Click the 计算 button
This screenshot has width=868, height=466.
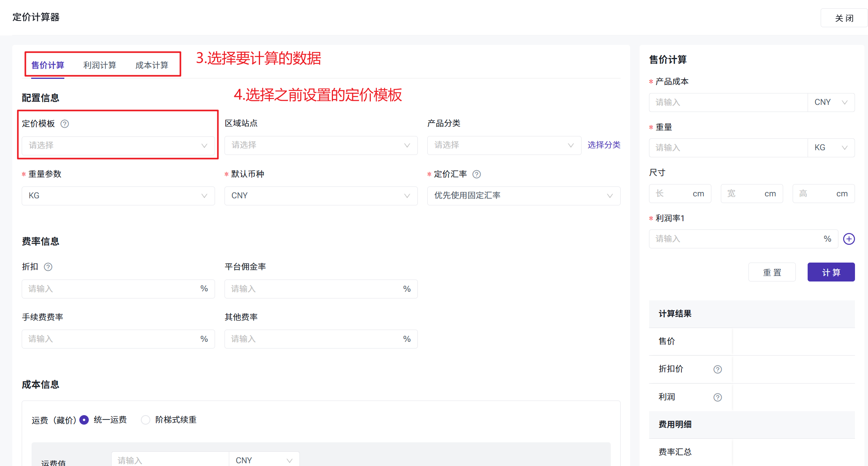[831, 272]
